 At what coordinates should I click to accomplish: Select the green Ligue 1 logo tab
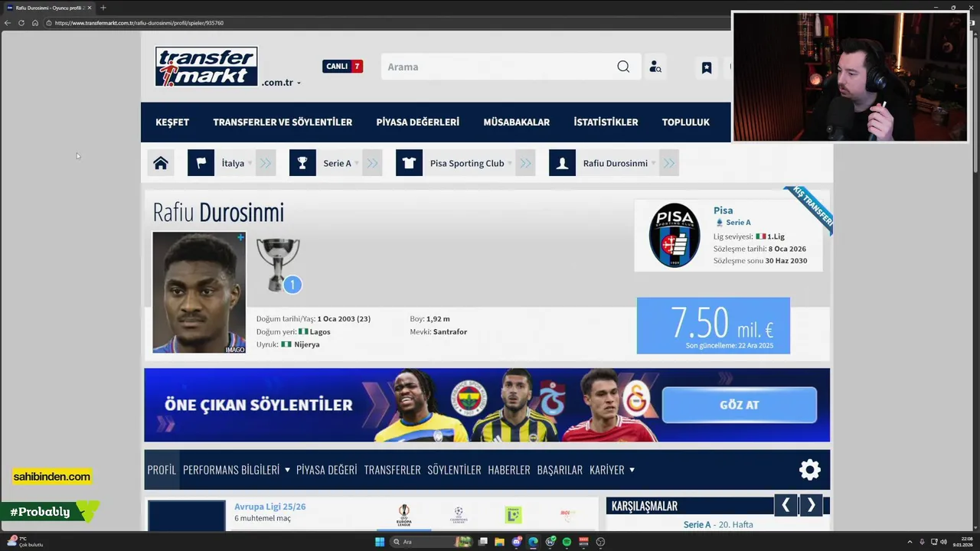tap(514, 515)
